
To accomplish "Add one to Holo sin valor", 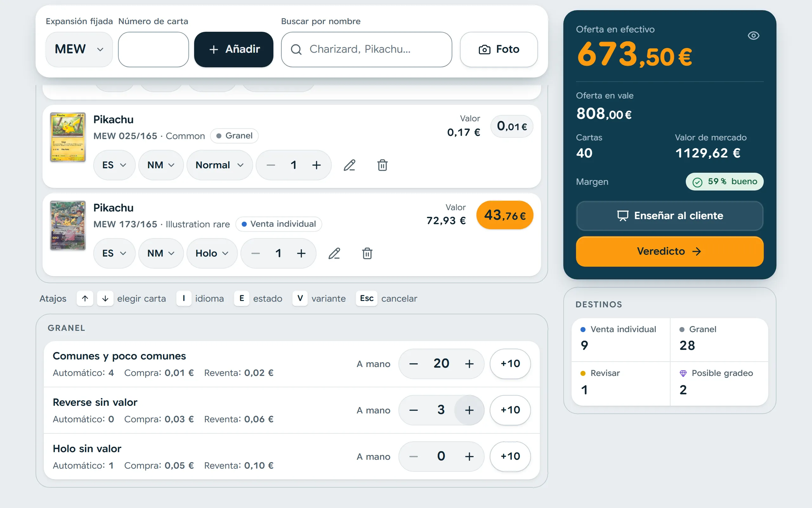I will (469, 456).
